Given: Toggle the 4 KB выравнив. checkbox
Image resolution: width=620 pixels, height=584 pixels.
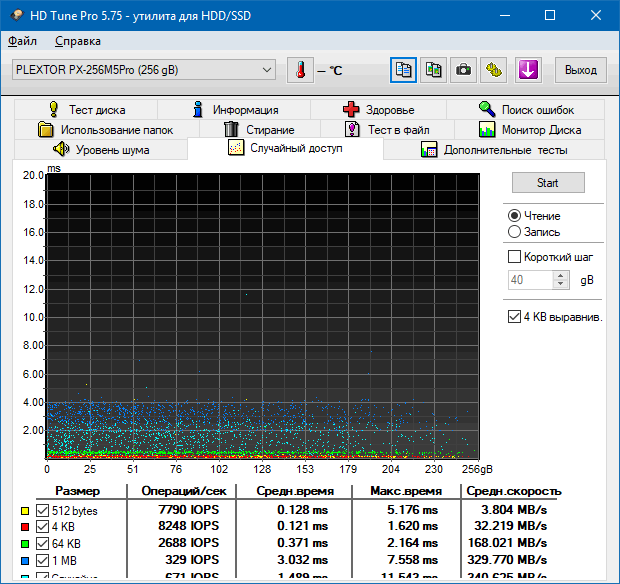Looking at the screenshot, I should (516, 317).
